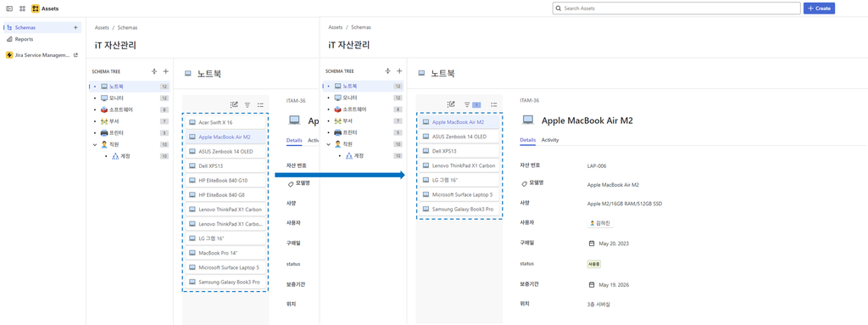Open the truncated Lenovo ThinkPad X1 Carbo... row

(225, 224)
